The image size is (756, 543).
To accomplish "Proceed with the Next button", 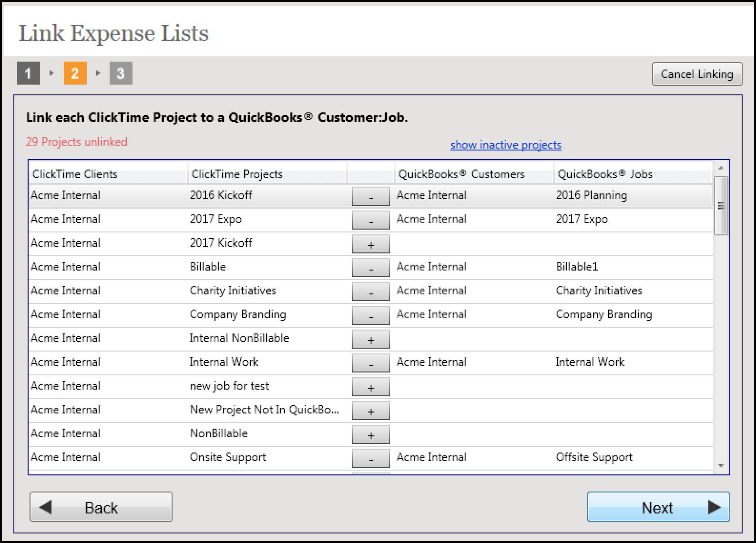I will pyautogui.click(x=658, y=507).
